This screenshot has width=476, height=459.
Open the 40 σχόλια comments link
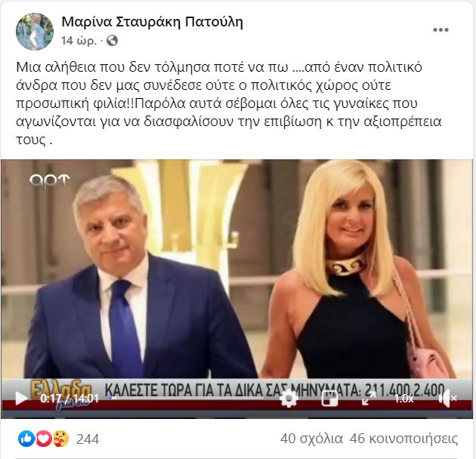[311, 439]
